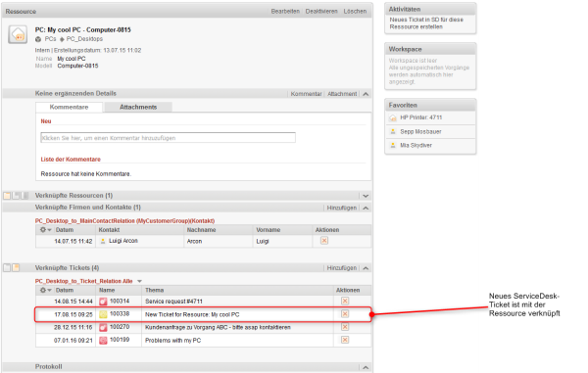Toggle first view icon beside Verknüpfte Ressourcen
This screenshot has width=588, height=373.
coord(7,196)
